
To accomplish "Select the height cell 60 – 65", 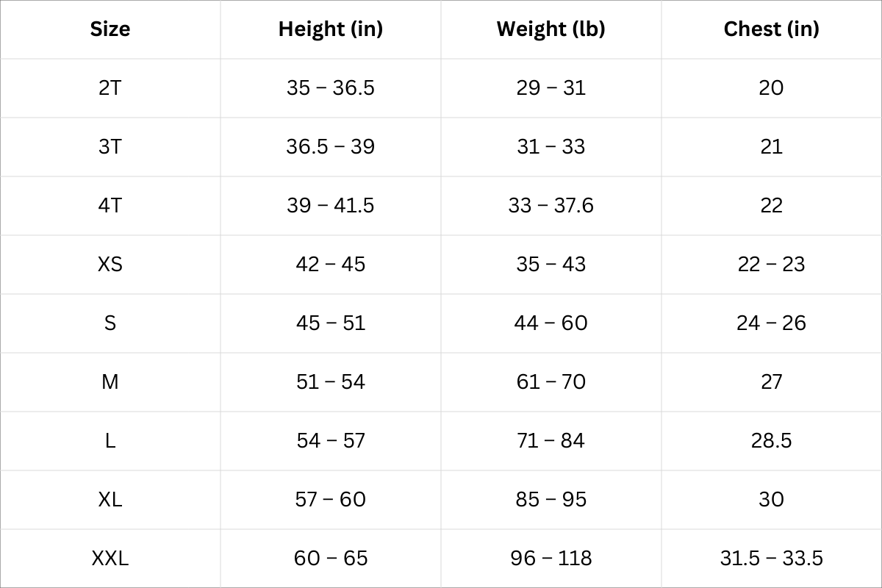I will (x=331, y=559).
